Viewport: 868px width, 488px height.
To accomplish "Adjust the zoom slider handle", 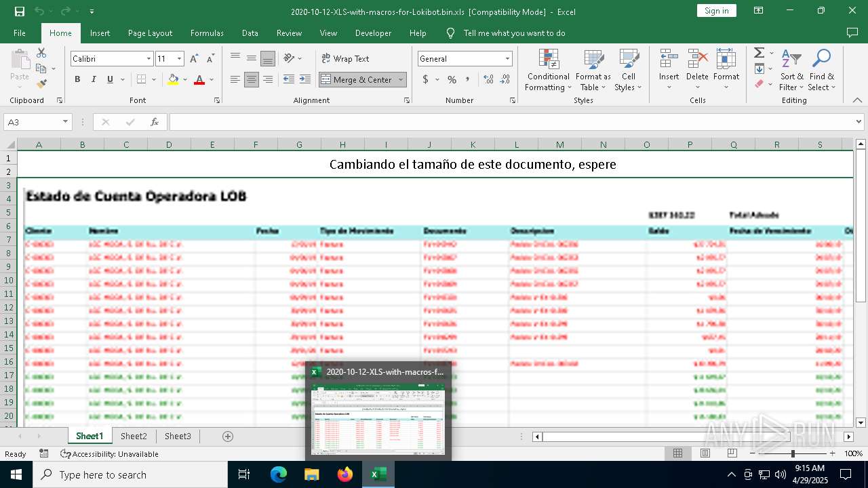I will point(792,453).
